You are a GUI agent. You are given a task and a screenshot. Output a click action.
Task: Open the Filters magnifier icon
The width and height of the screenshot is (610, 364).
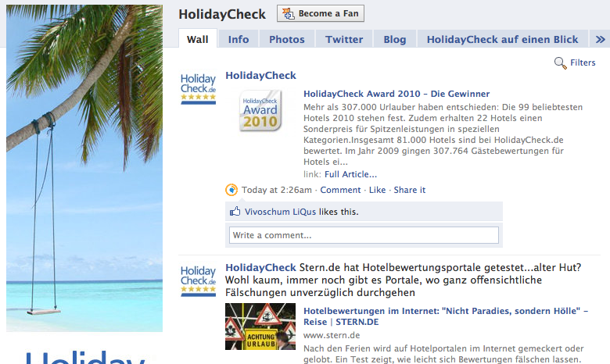pos(561,63)
